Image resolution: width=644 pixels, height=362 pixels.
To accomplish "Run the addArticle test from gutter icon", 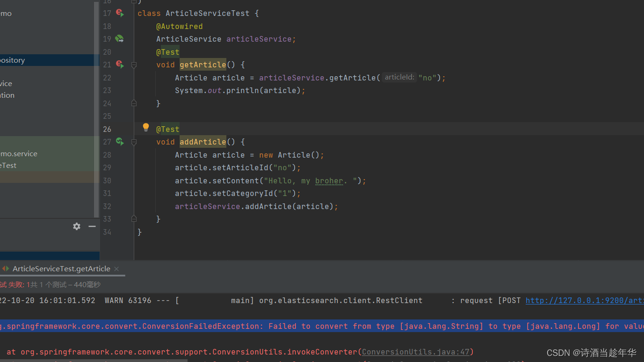I will click(x=120, y=142).
